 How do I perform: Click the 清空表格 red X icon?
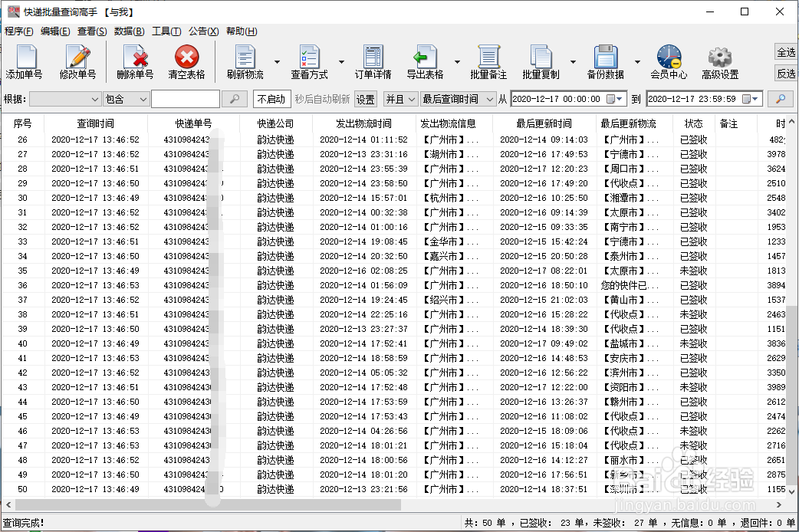(x=186, y=61)
